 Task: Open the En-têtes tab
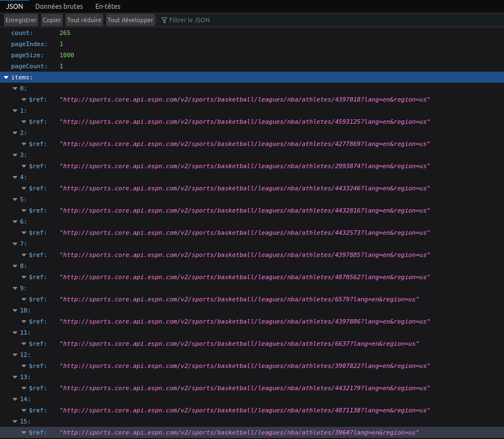click(x=108, y=6)
